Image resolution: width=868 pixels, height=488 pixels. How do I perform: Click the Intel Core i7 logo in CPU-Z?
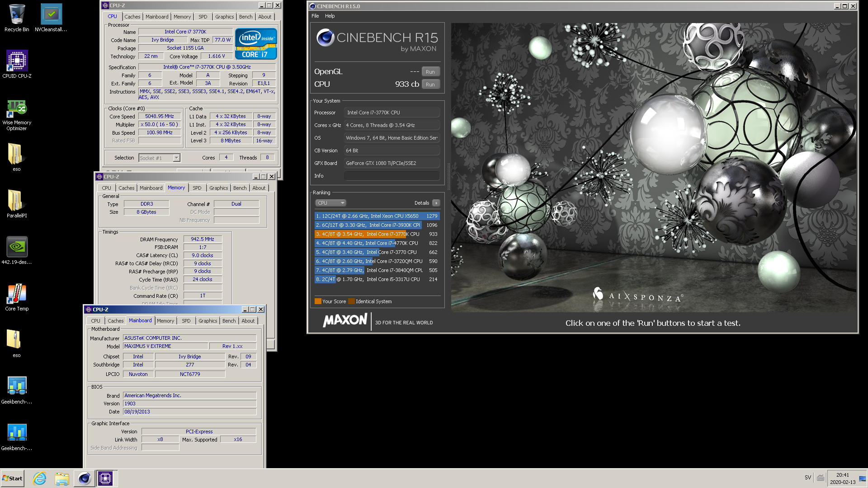tap(256, 44)
